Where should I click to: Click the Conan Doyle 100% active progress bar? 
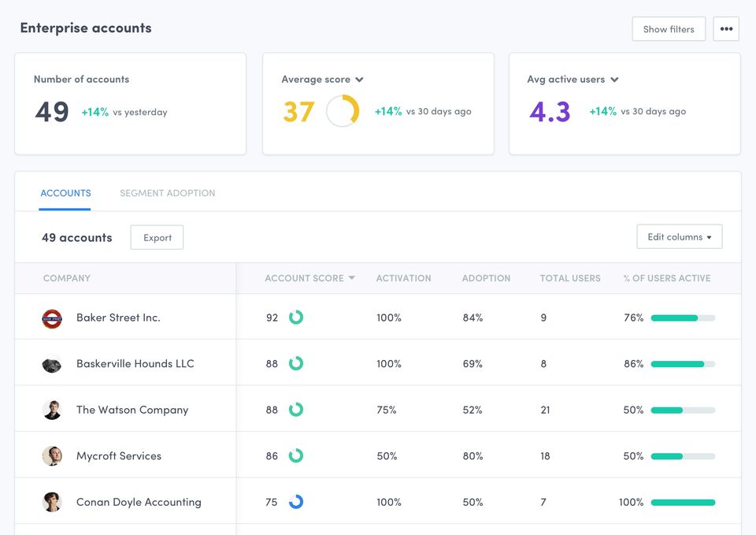coord(682,502)
